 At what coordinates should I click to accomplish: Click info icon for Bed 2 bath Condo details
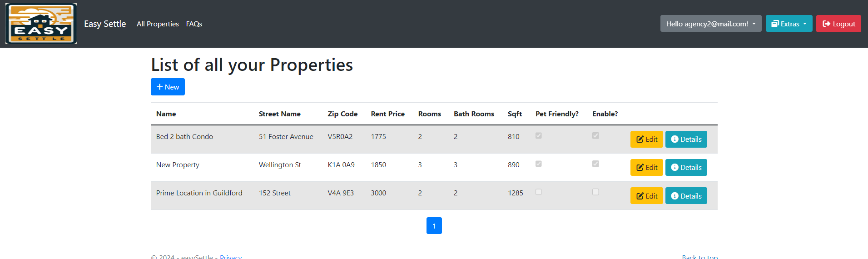tap(675, 139)
